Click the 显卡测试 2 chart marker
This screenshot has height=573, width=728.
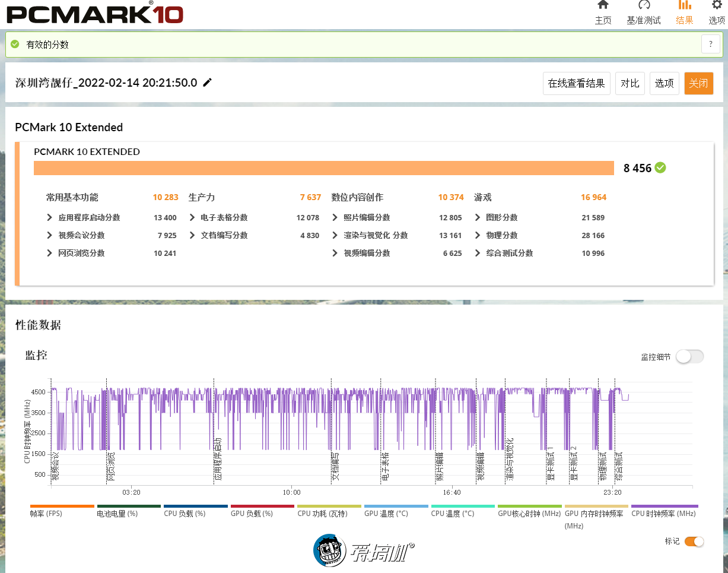tap(574, 463)
